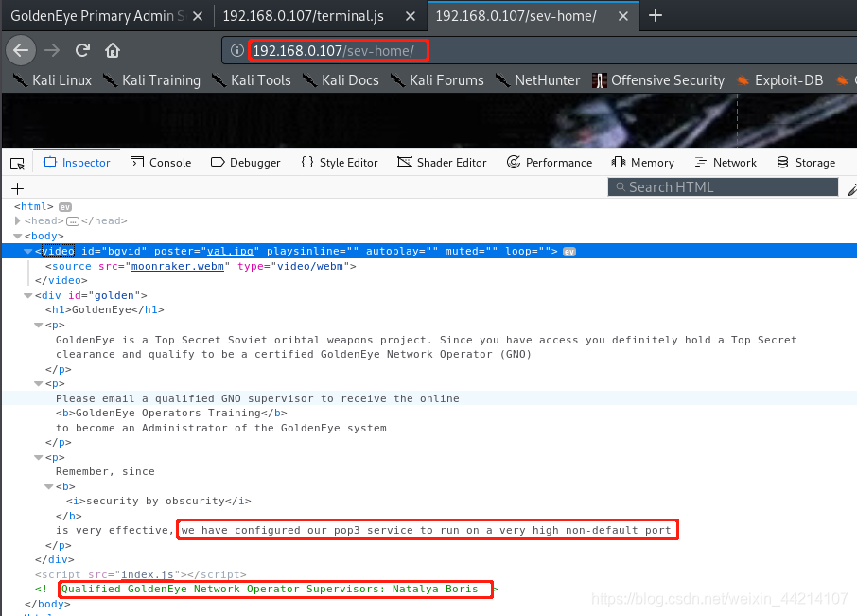The image size is (857, 616).
Task: Expand the head element node
Action: coord(17,220)
